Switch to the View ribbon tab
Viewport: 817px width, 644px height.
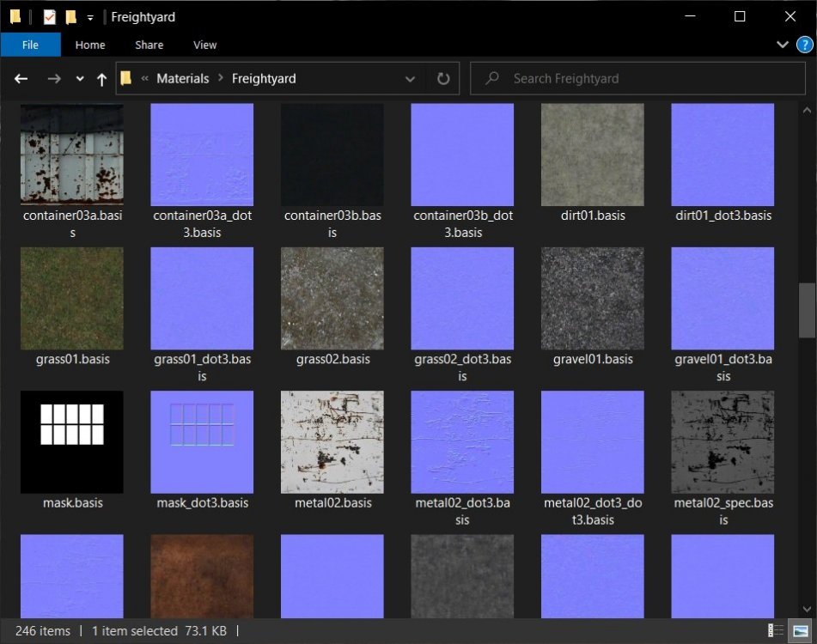click(x=204, y=45)
